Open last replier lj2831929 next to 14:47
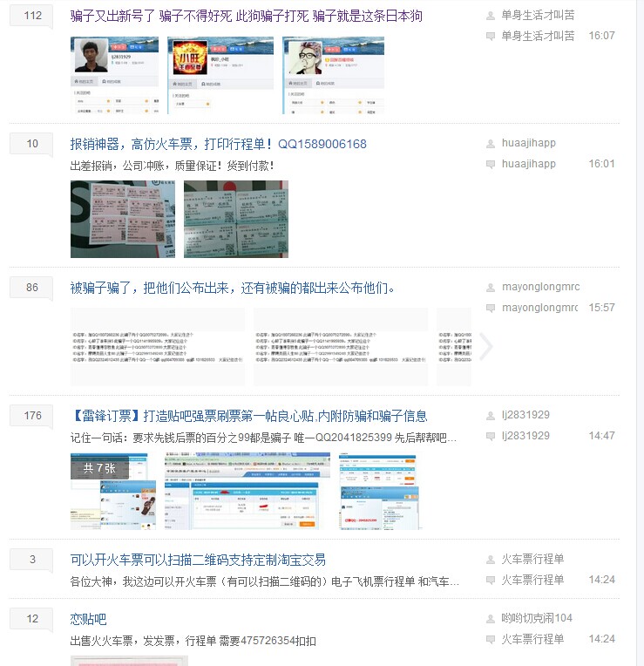644x666 pixels. tap(525, 435)
